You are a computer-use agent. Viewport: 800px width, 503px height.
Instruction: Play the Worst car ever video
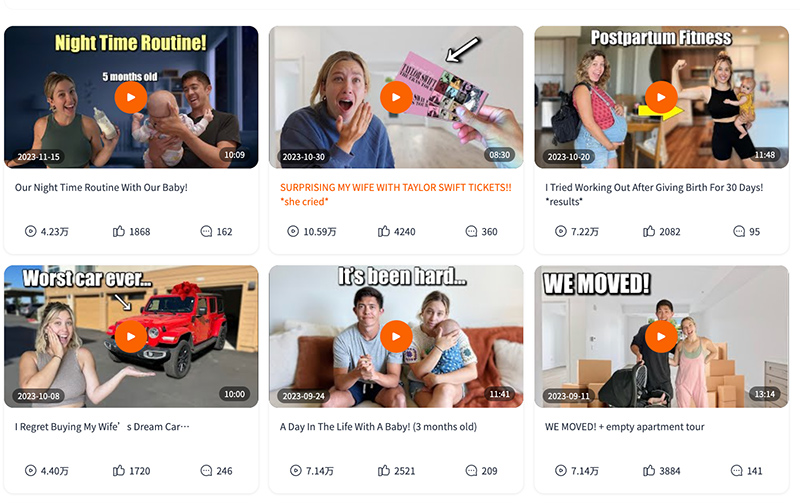pos(131,336)
